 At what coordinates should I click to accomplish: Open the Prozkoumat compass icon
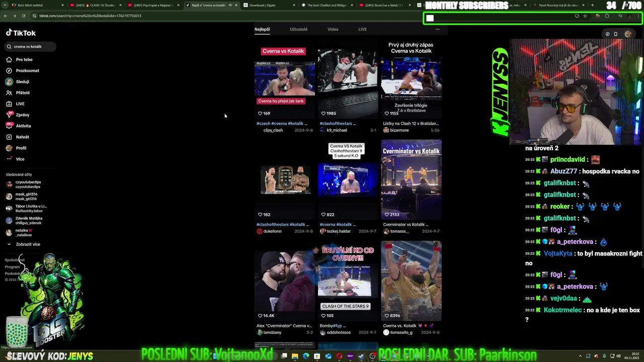point(9,70)
